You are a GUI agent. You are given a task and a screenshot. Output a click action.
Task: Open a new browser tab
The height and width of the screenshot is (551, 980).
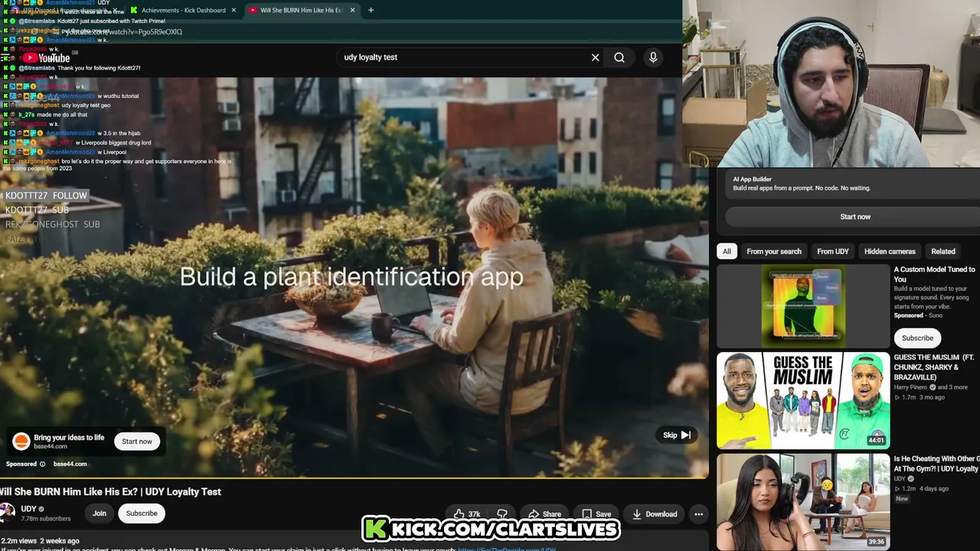(x=371, y=10)
